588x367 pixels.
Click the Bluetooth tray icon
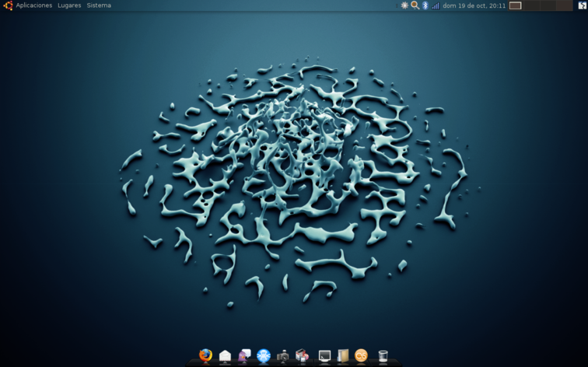(425, 5)
